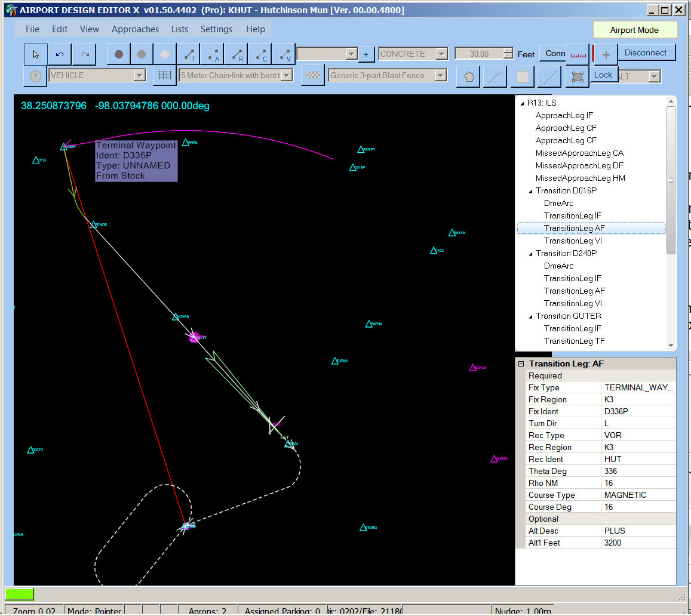Collapse the Transition D016P node
This screenshot has width=691, height=616.
pyautogui.click(x=530, y=191)
